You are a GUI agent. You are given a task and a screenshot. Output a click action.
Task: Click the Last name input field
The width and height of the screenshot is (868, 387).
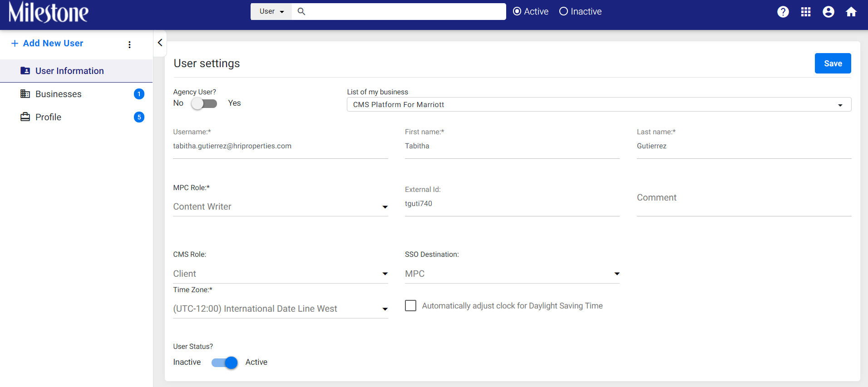point(744,146)
